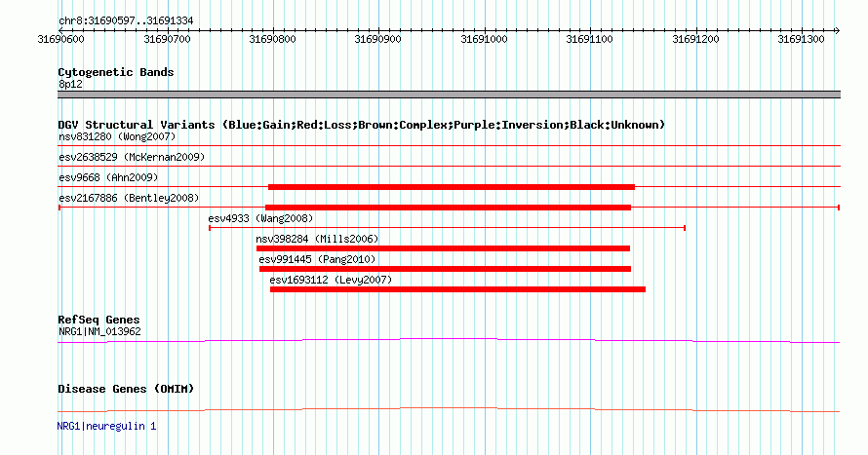868x455 pixels.
Task: Click the red bar of esv1693112
Action: pos(457,289)
